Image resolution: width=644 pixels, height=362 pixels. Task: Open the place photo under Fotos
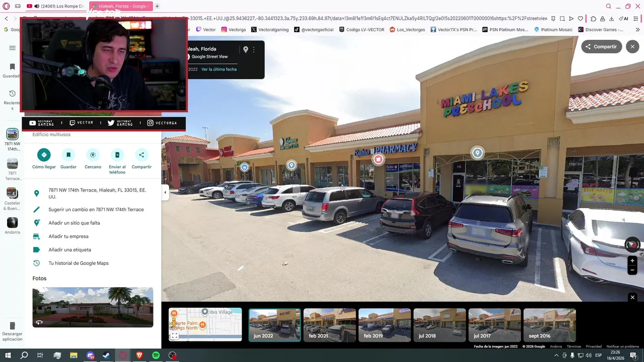[93, 307]
